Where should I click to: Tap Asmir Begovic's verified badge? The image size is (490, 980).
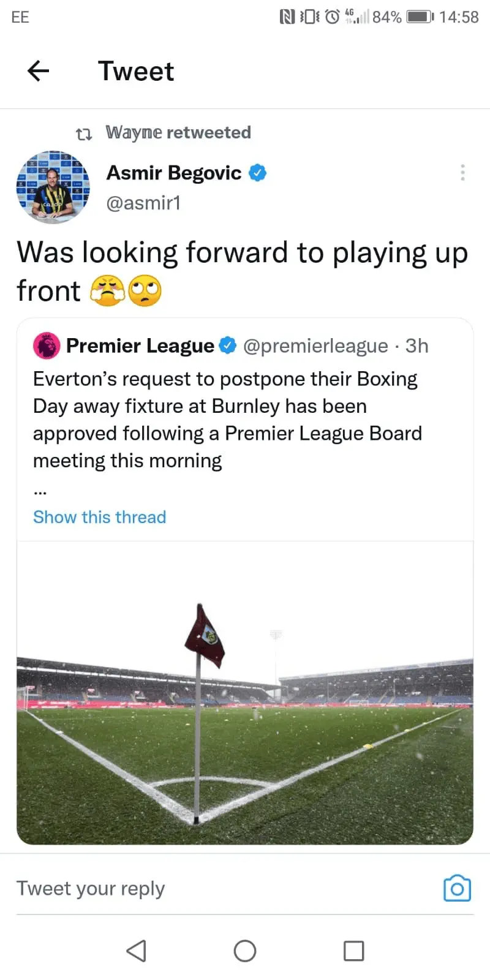[257, 173]
